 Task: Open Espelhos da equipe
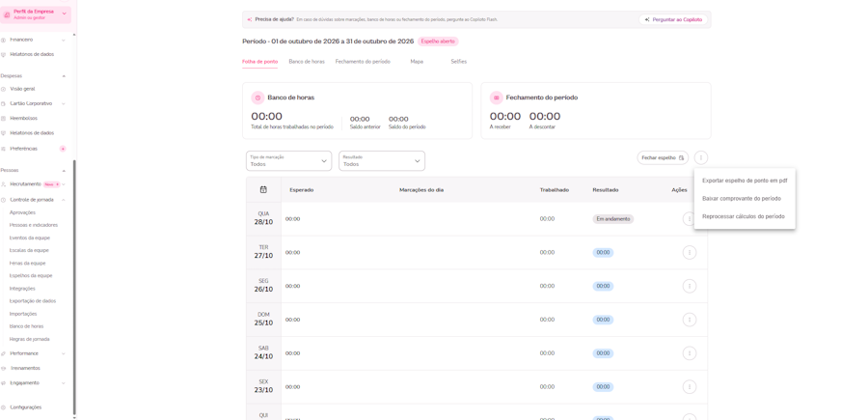coord(31,275)
